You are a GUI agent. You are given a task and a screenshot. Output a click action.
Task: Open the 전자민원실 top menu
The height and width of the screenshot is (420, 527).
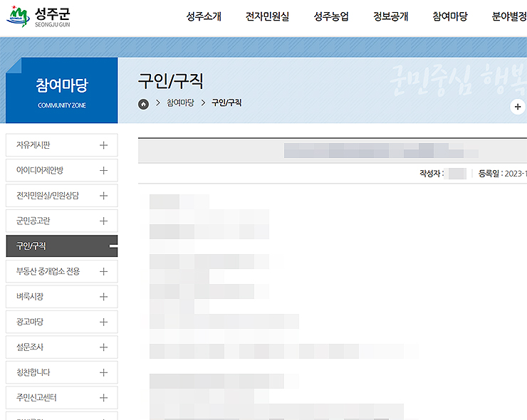click(267, 16)
